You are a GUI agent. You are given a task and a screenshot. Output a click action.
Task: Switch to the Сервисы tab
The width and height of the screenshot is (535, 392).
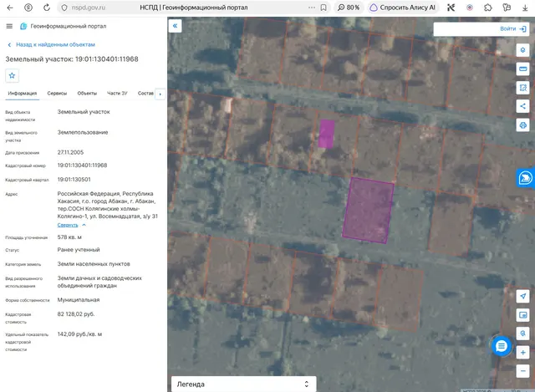click(x=57, y=93)
